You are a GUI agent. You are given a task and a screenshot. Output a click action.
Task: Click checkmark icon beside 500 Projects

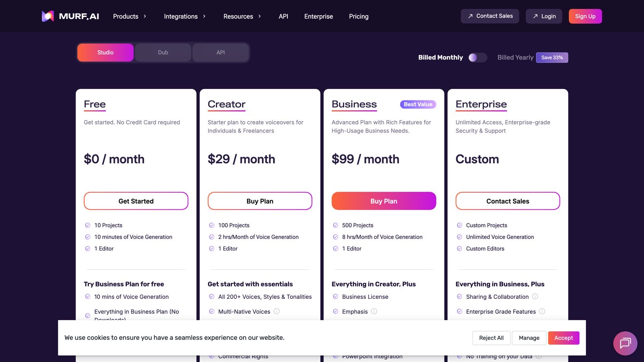[x=336, y=225]
